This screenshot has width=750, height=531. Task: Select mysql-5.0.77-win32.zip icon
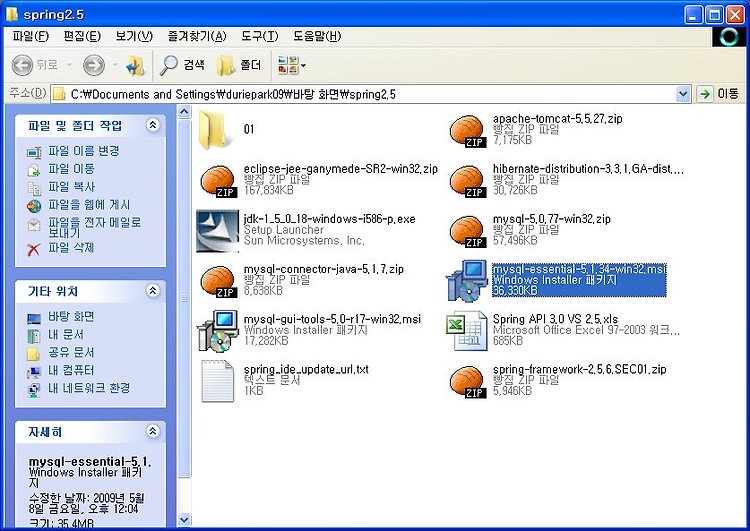point(468,231)
